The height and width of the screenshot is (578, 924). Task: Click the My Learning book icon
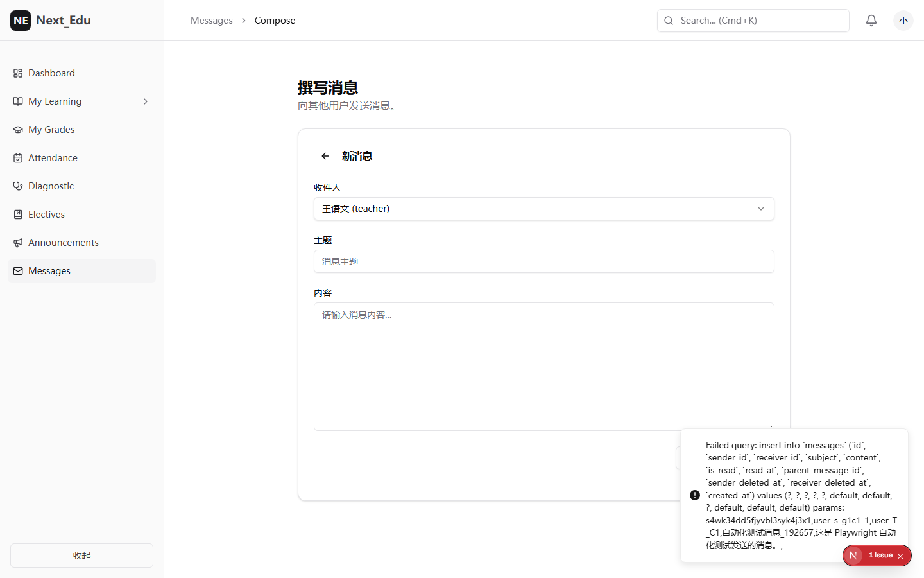click(x=18, y=101)
